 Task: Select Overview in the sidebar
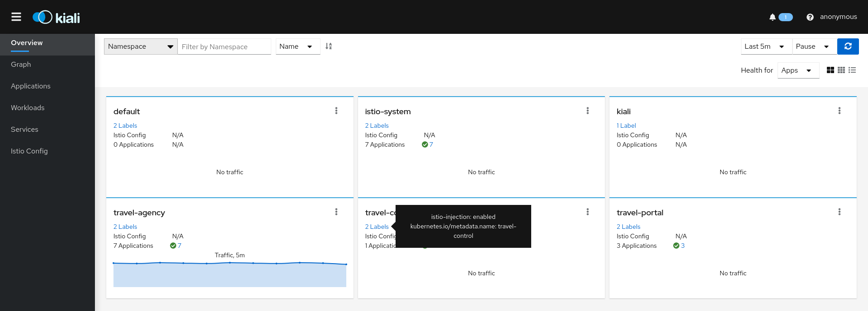(x=47, y=44)
